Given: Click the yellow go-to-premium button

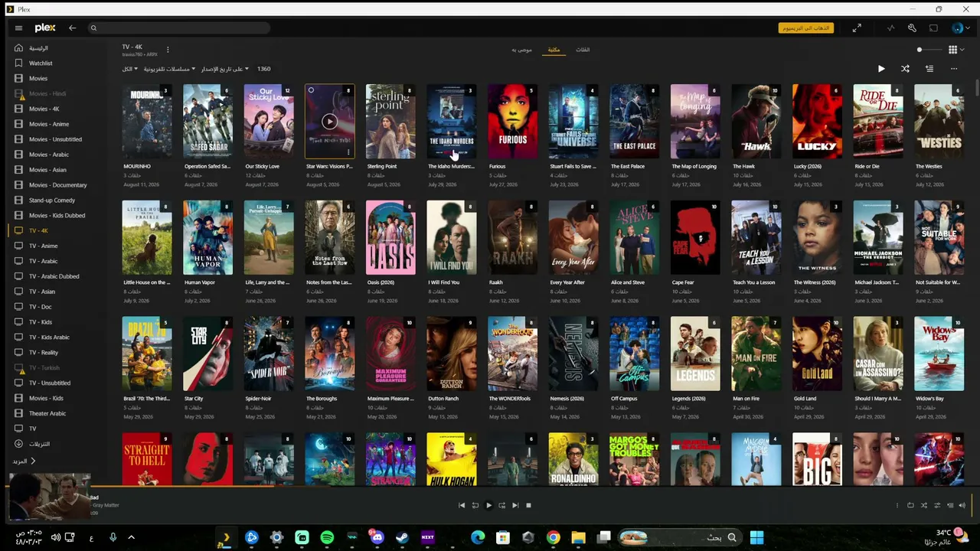Looking at the screenshot, I should pyautogui.click(x=806, y=28).
